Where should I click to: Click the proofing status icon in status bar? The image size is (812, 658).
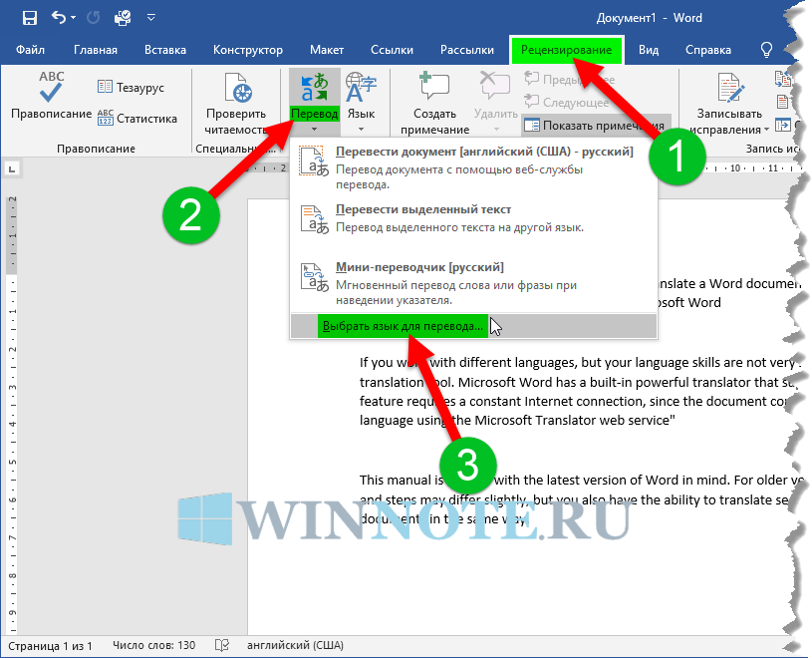[221, 645]
